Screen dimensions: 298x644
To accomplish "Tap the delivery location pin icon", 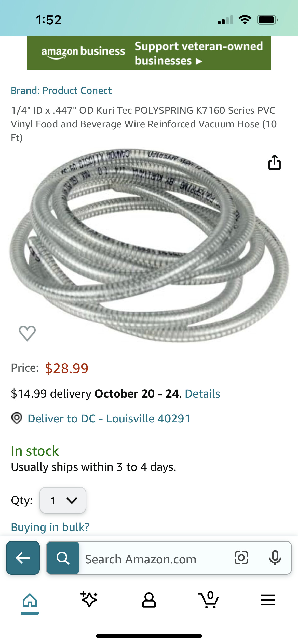I will tap(17, 418).
